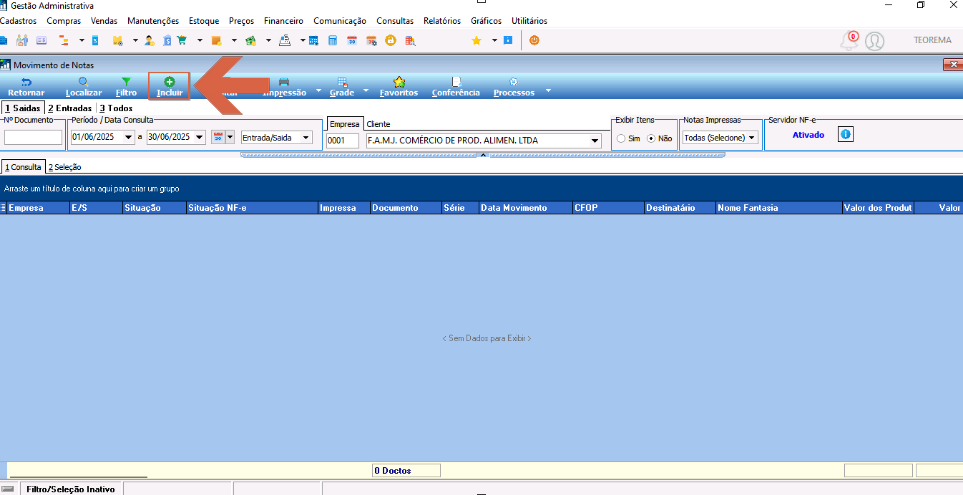This screenshot has width=963, height=495.
Task: Open the Notas Impressas Todas dropdown
Action: [720, 138]
